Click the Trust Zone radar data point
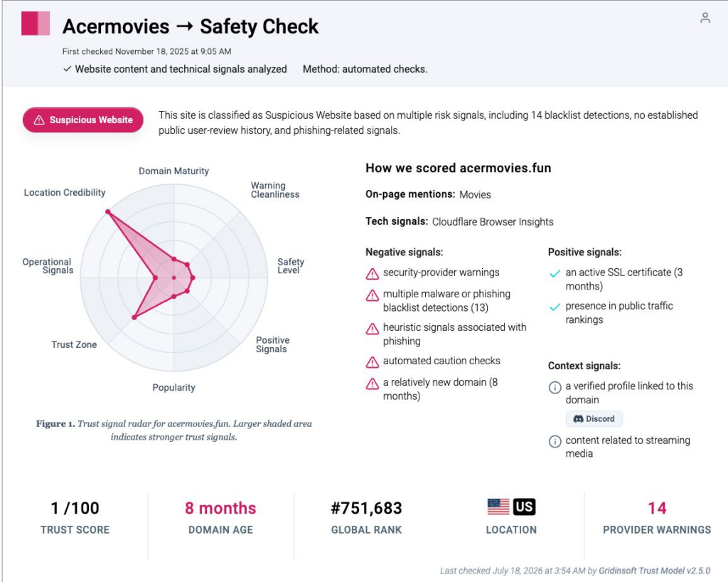This screenshot has width=728, height=582. click(x=134, y=317)
